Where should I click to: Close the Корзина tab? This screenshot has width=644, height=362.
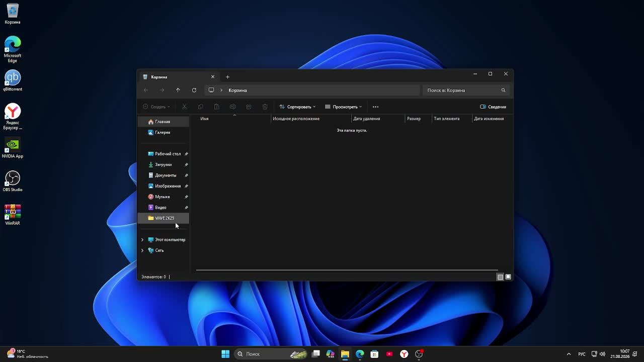click(x=213, y=77)
